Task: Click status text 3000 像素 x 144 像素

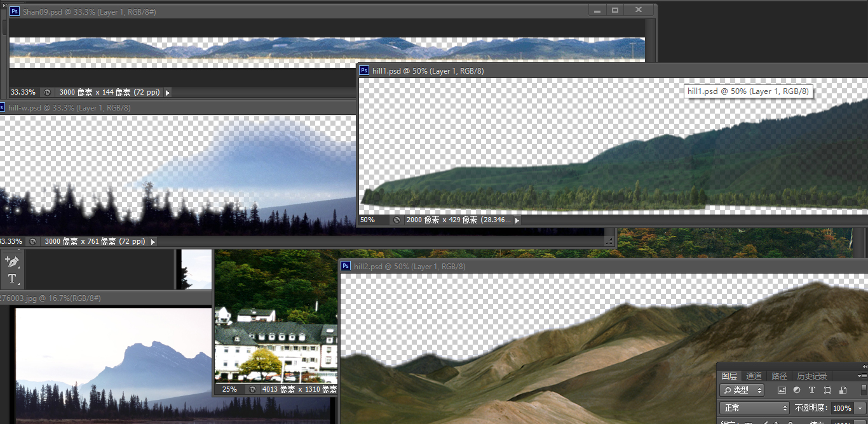Action: click(109, 93)
